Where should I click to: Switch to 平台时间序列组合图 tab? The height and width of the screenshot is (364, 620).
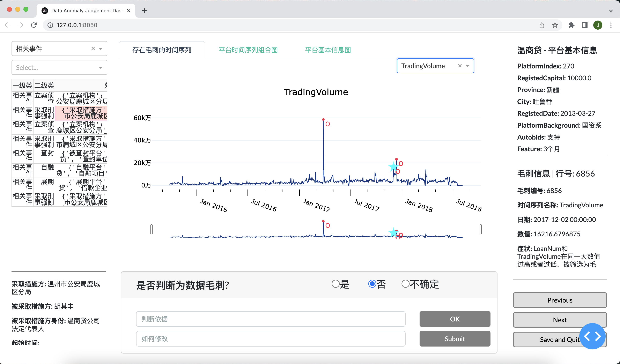(x=248, y=50)
